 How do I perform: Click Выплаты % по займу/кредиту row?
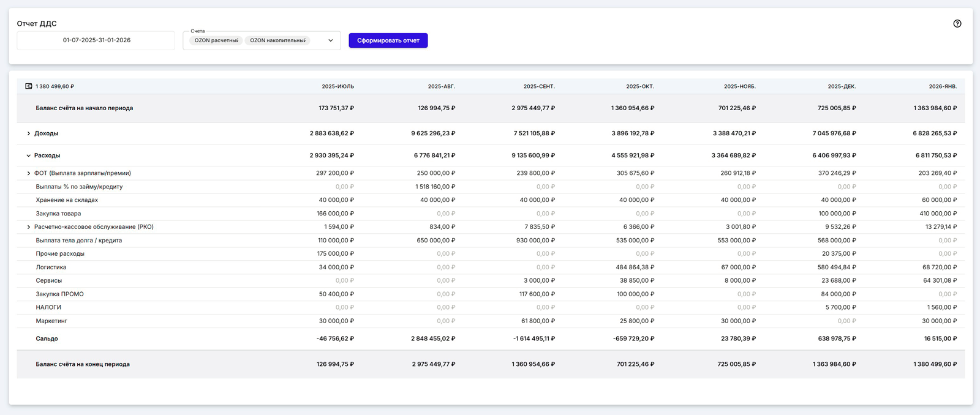(79, 187)
